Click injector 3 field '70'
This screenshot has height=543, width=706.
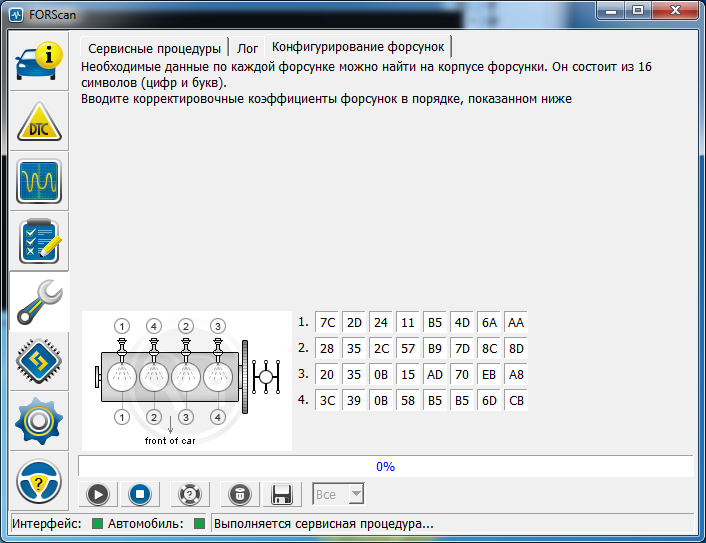(x=462, y=375)
